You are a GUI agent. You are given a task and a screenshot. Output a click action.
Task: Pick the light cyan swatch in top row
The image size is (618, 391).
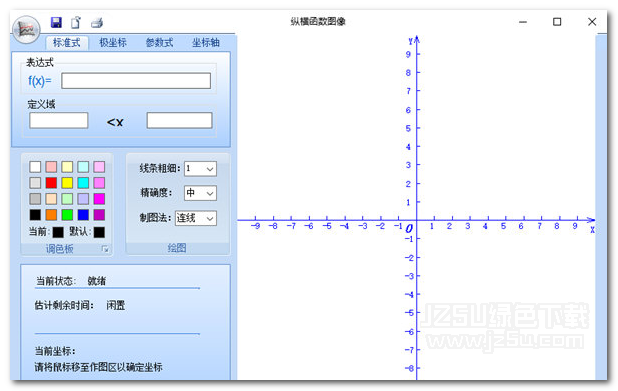pos(83,167)
